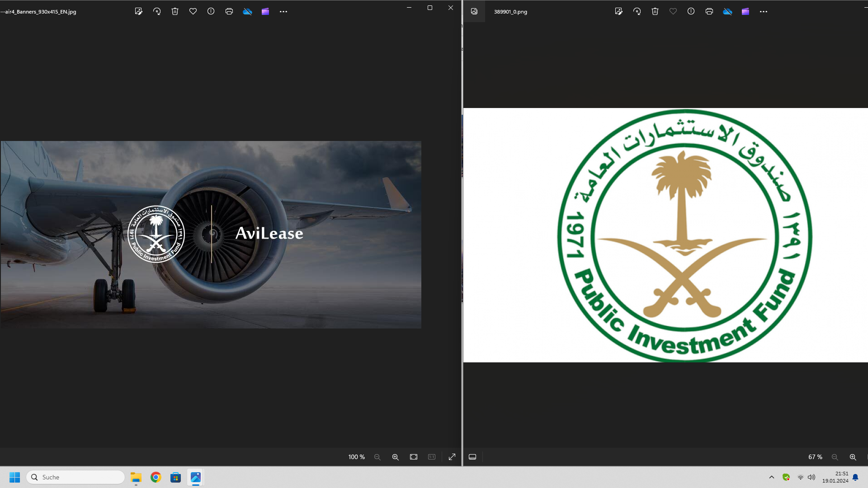Open See more menu in right Photos window
Viewport: 868px width, 488px height.
tap(764, 12)
